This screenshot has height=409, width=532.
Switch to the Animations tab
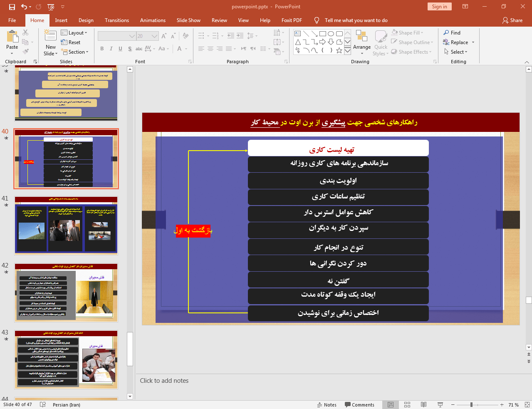pyautogui.click(x=153, y=20)
